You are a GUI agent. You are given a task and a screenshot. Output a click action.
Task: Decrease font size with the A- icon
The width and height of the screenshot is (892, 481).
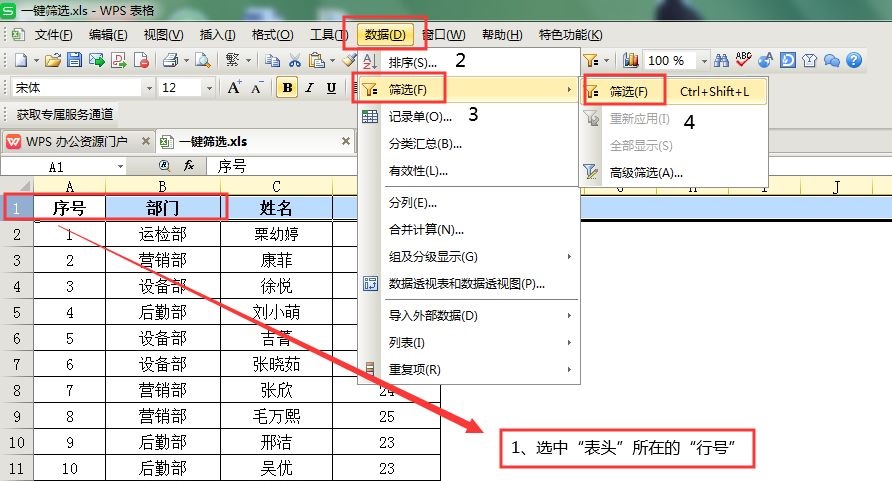coord(257,88)
